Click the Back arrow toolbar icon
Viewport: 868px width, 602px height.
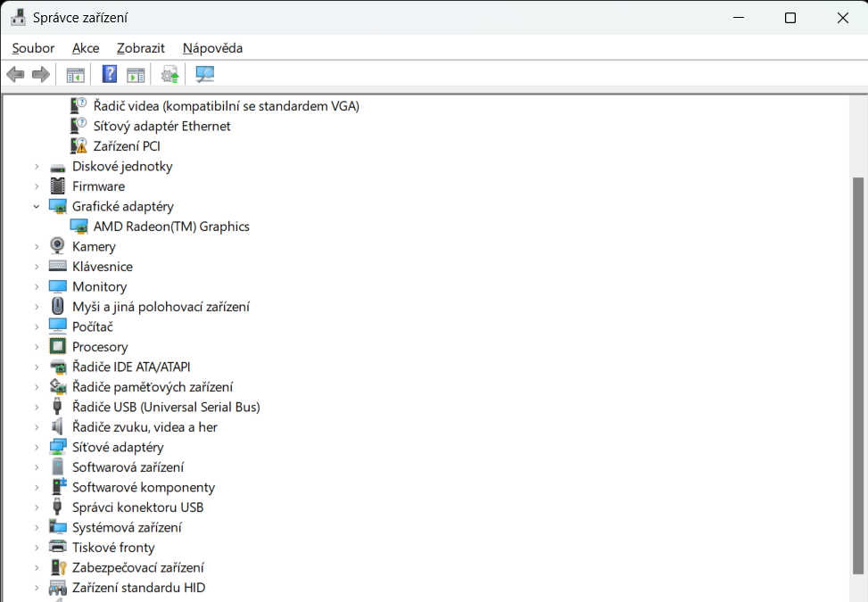tap(15, 74)
